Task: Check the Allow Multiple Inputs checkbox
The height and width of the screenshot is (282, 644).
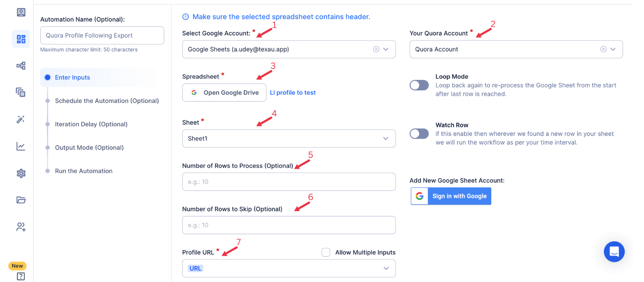Action: point(326,252)
